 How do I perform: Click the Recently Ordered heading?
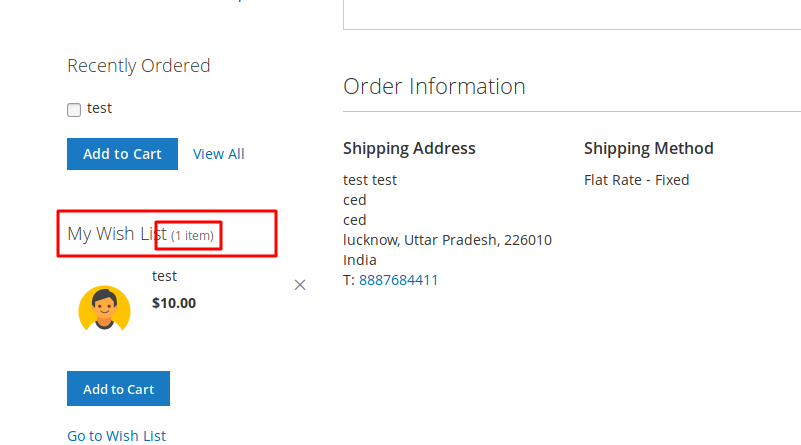click(139, 65)
